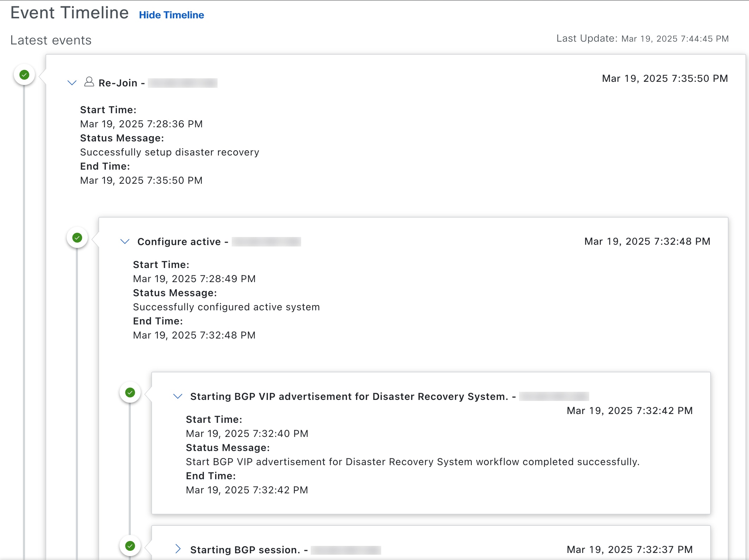Click the user icon beside Re-Join
This screenshot has height=560, width=749.
(x=89, y=82)
